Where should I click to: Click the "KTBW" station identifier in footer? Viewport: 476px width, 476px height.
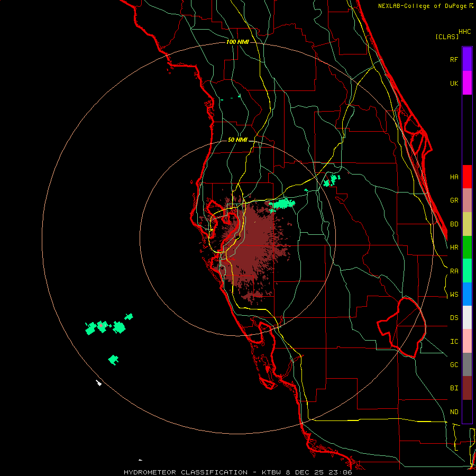click(x=271, y=472)
